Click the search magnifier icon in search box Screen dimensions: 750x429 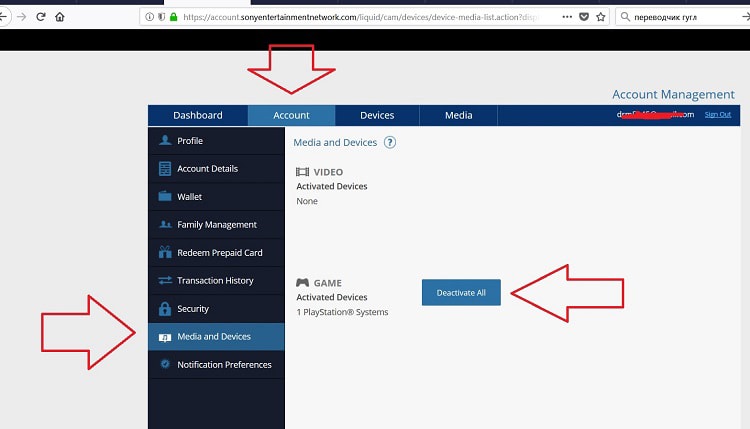pyautogui.click(x=625, y=17)
